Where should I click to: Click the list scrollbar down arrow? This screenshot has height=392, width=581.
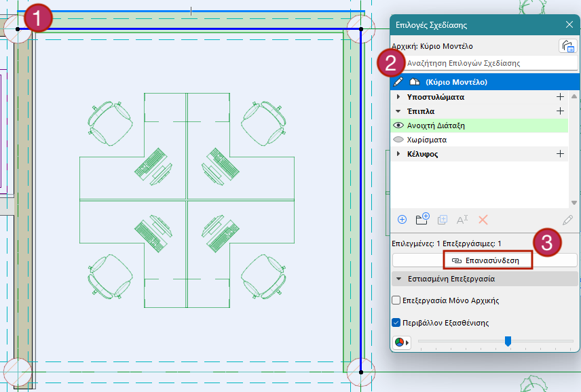(x=574, y=203)
